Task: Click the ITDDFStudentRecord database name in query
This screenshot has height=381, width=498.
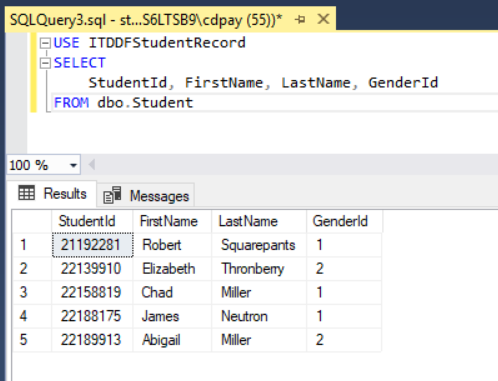Action: point(167,43)
